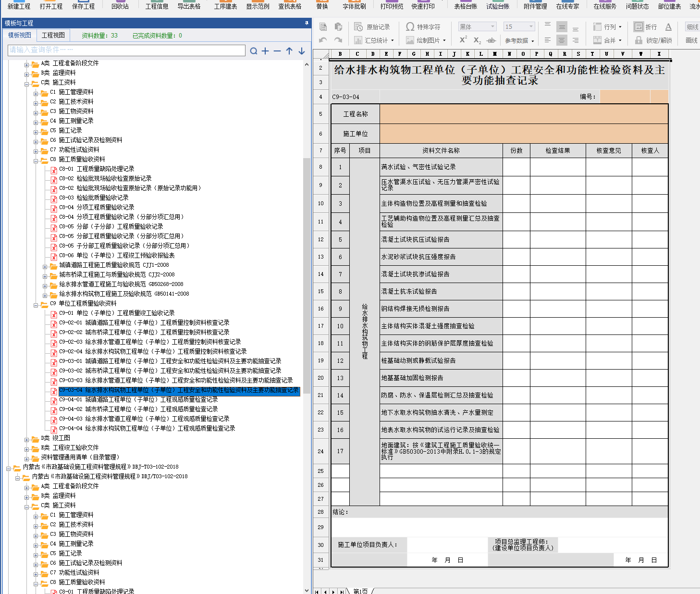This screenshot has height=594, width=700.
Task: Switch to 模板视图 tab
Action: [x=19, y=35]
